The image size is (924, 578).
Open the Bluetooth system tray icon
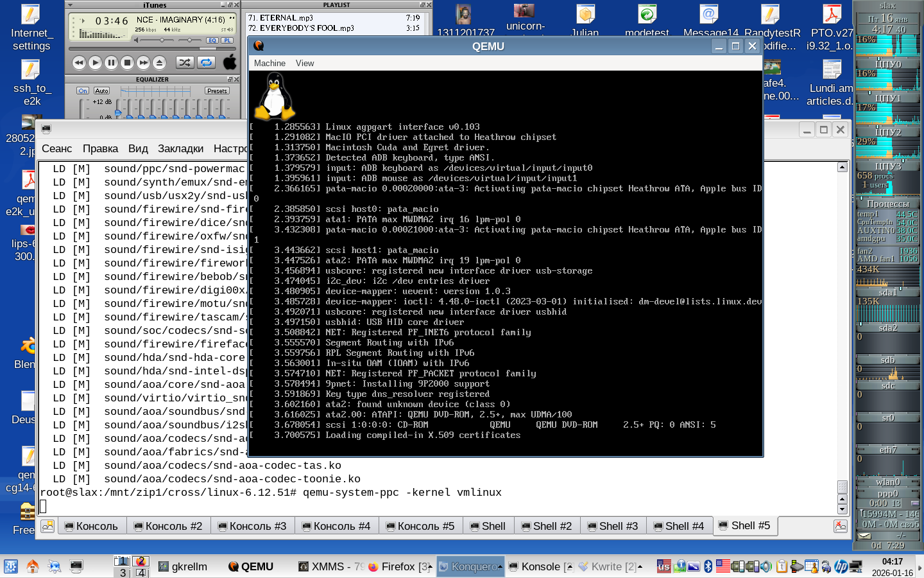coord(708,566)
